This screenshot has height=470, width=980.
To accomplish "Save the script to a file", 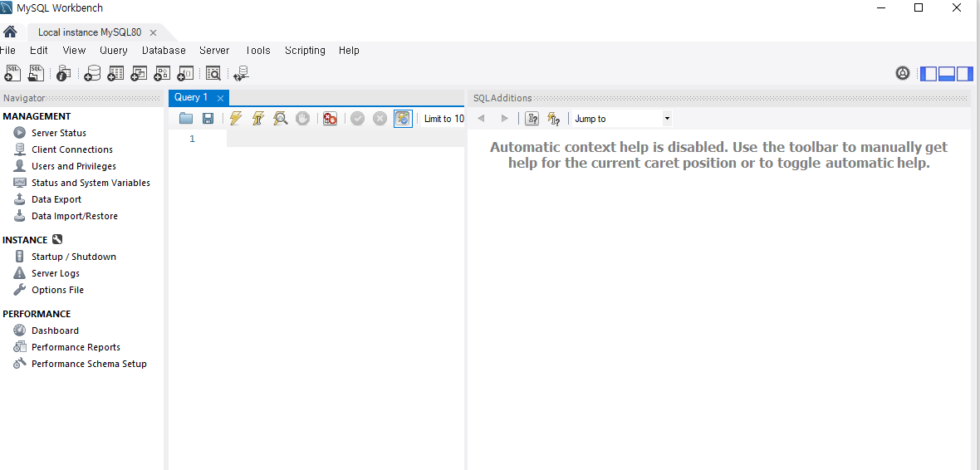I will (x=208, y=118).
